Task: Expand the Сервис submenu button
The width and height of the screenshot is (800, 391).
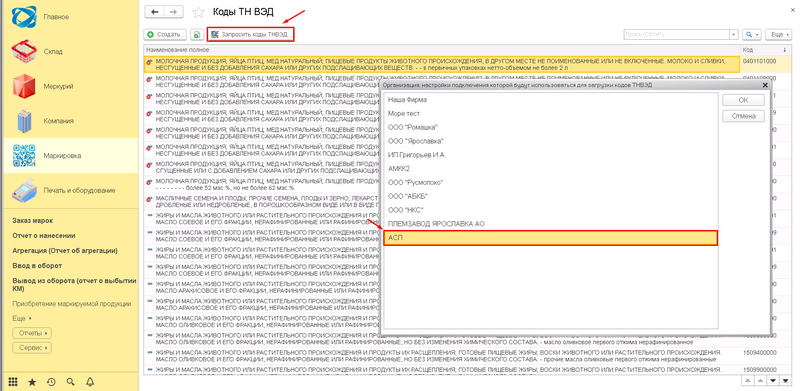Action: pyautogui.click(x=32, y=348)
